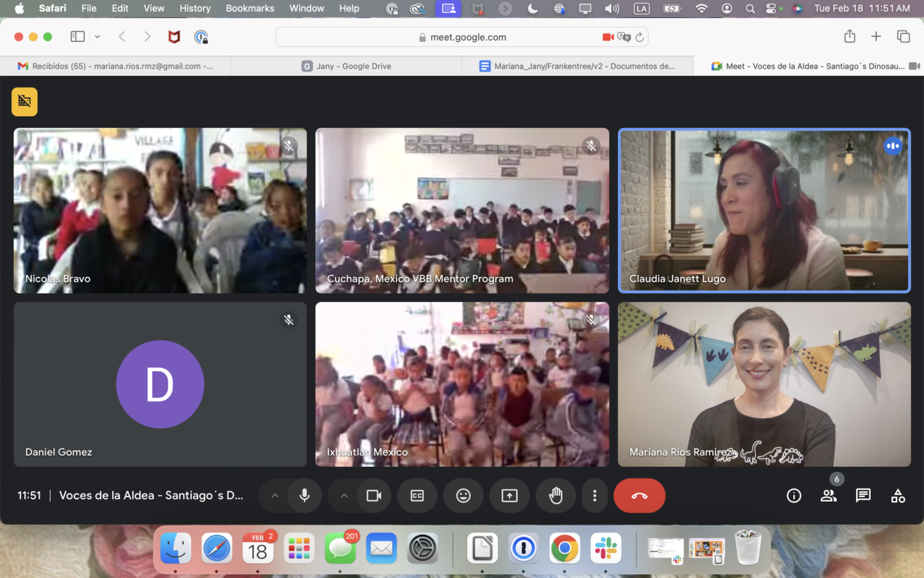Turn off the camera button

(373, 496)
